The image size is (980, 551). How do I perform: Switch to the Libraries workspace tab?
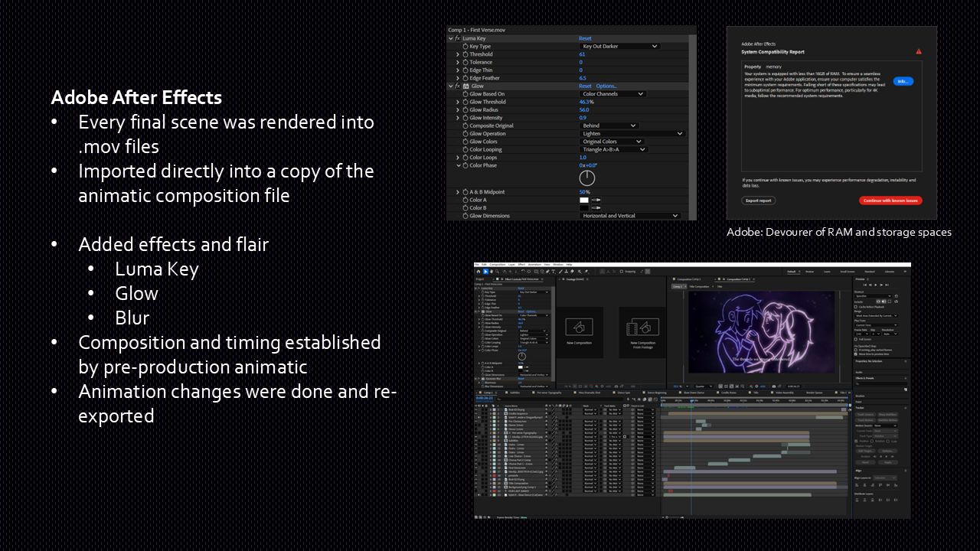click(889, 271)
